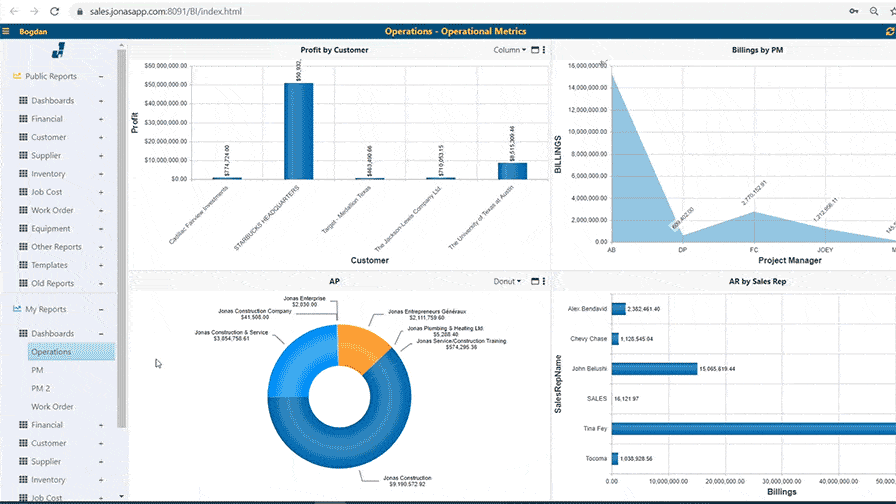Expand the Work Order reports folder

(101, 211)
